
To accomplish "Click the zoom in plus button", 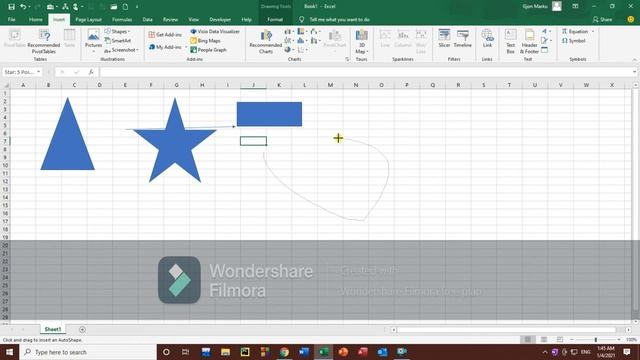I will [x=619, y=340].
